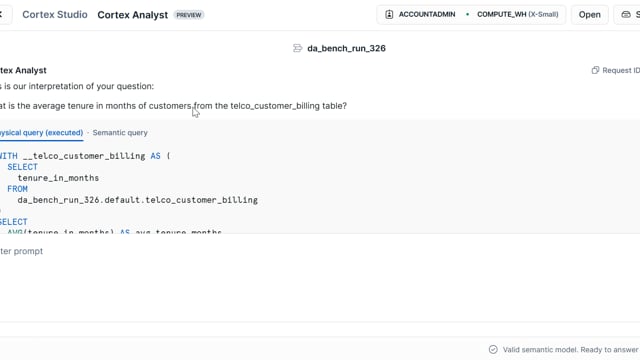
Task: Click the SQL line da_bench_run_326.default.telco_customer_billing
Action: click(x=138, y=200)
